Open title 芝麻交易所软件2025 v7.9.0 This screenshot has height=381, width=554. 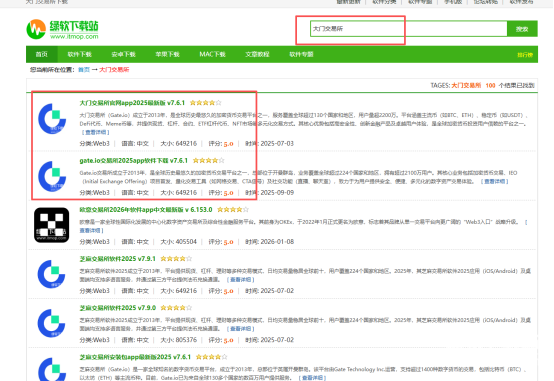[x=118, y=308]
